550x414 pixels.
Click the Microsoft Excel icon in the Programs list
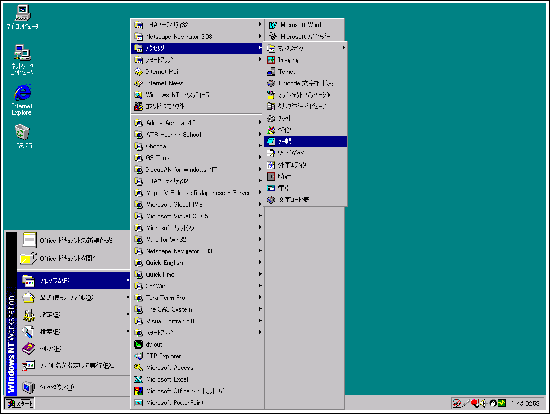[x=139, y=379]
